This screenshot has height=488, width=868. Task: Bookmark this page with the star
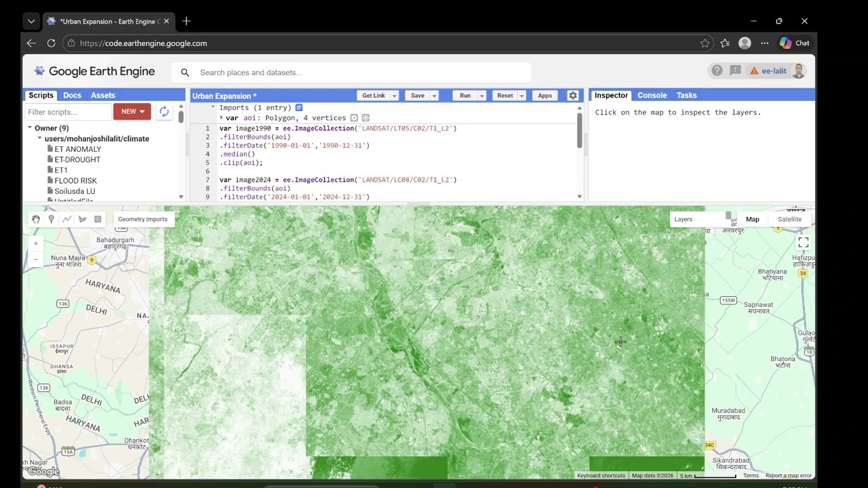click(705, 43)
